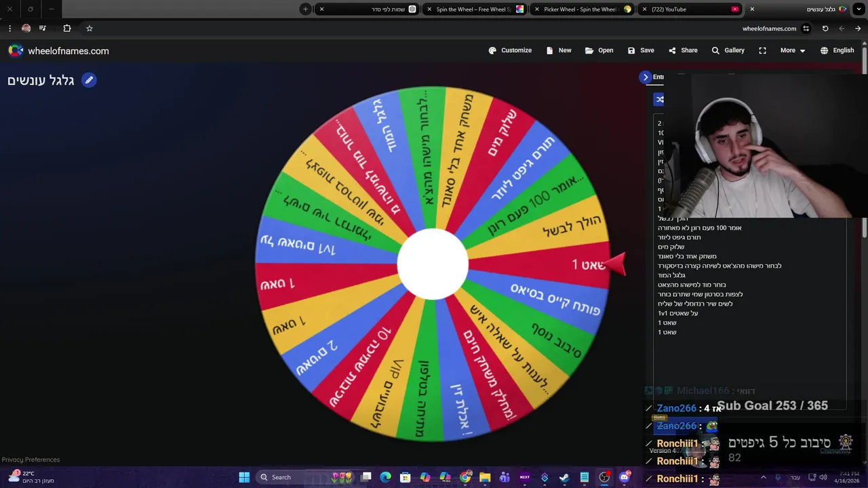Open a new browser tab
Image resolution: width=868 pixels, height=488 pixels.
(x=306, y=9)
